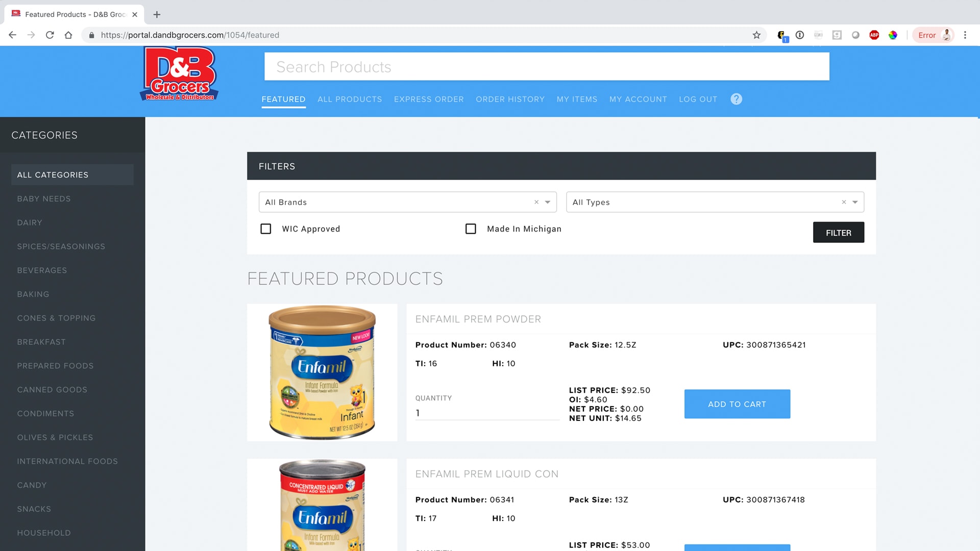Click the Enfamil Prem Powder title

[x=478, y=319]
